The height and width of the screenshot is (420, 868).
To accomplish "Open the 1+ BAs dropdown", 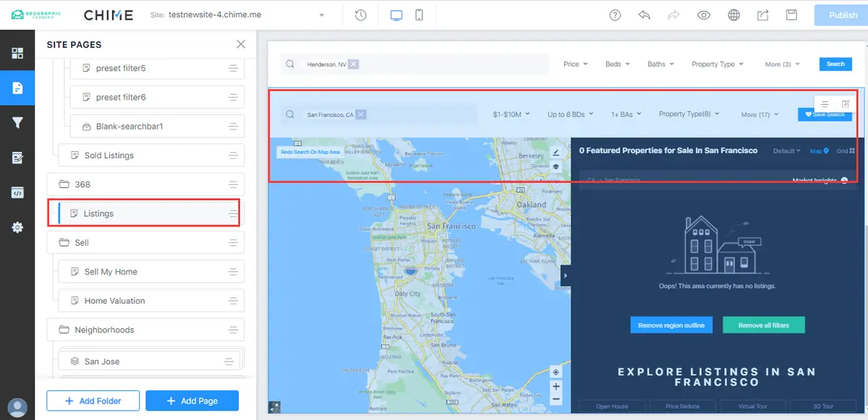I will [626, 114].
